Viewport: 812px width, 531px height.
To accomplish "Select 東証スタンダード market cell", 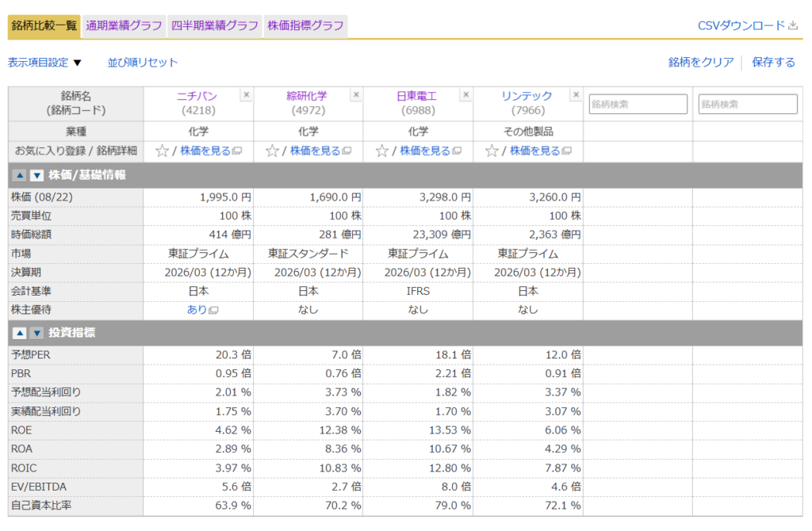I will tap(308, 254).
